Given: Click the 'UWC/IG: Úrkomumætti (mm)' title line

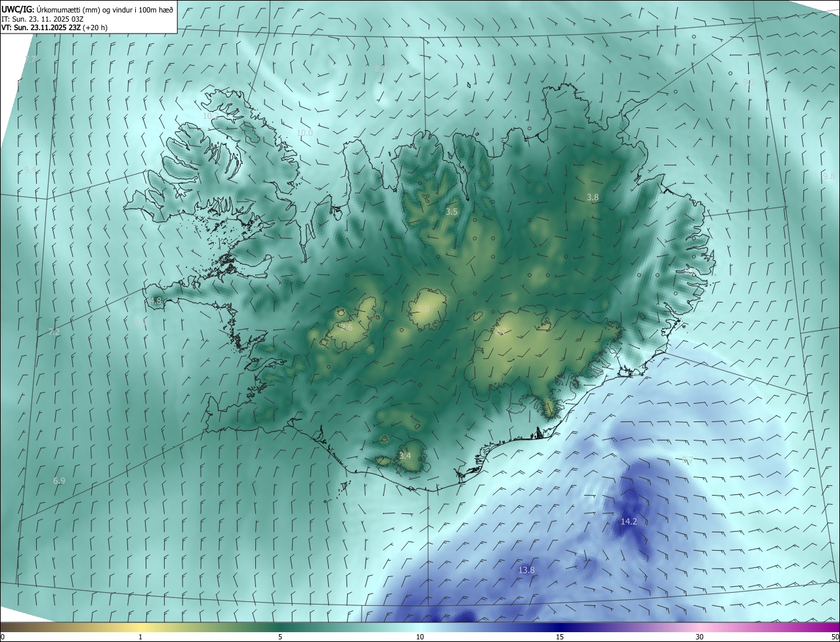Looking at the screenshot, I should (x=88, y=9).
